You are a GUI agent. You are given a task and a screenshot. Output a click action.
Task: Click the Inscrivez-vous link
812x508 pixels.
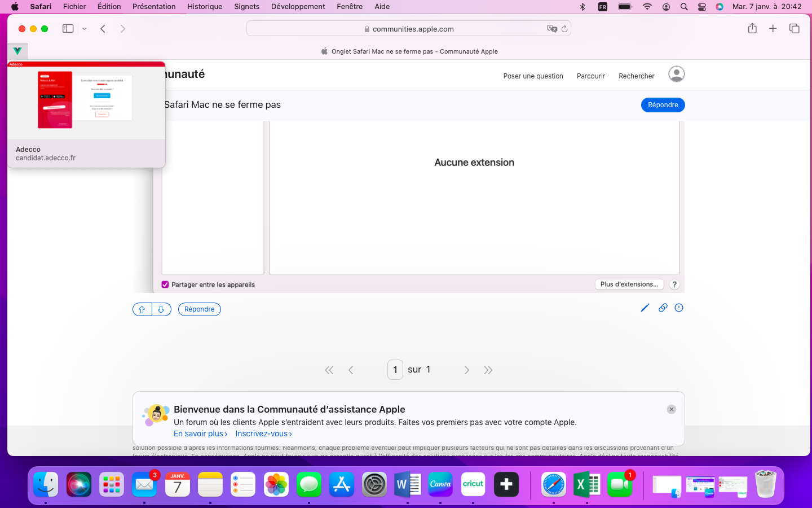[x=263, y=433]
